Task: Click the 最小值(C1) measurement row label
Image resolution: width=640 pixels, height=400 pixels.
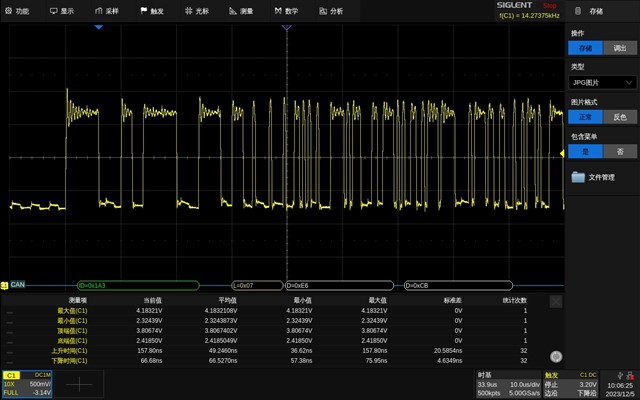Action: pyautogui.click(x=72, y=320)
